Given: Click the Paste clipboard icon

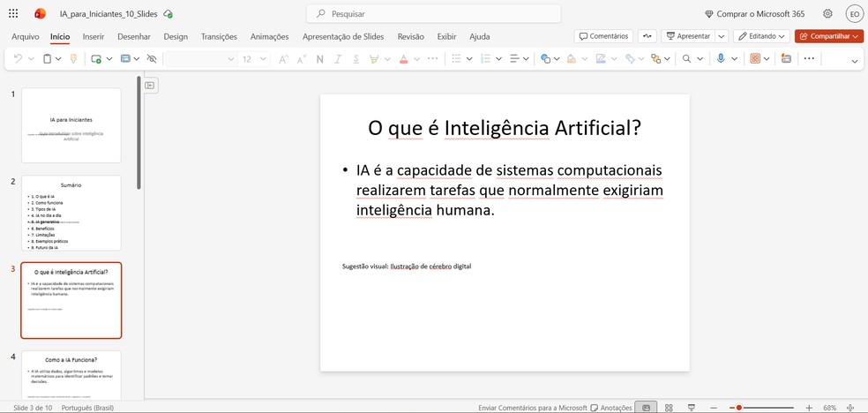Looking at the screenshot, I should pyautogui.click(x=48, y=58).
